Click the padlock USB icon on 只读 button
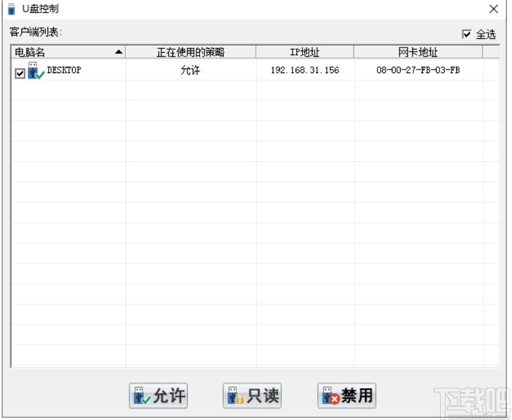Screen dimensions: 512x420 [235, 396]
